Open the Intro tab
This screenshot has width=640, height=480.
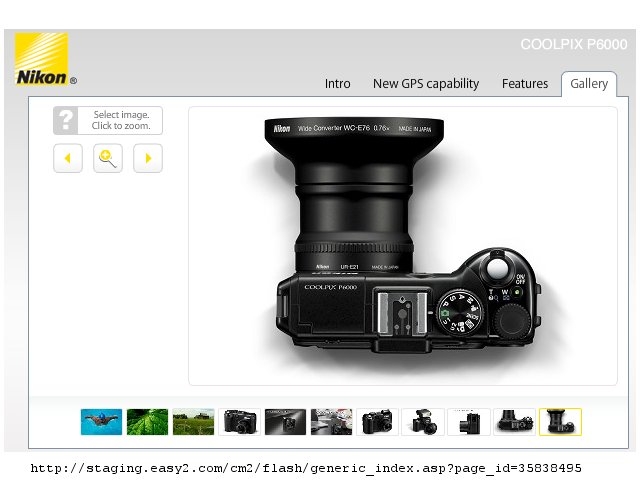[338, 84]
